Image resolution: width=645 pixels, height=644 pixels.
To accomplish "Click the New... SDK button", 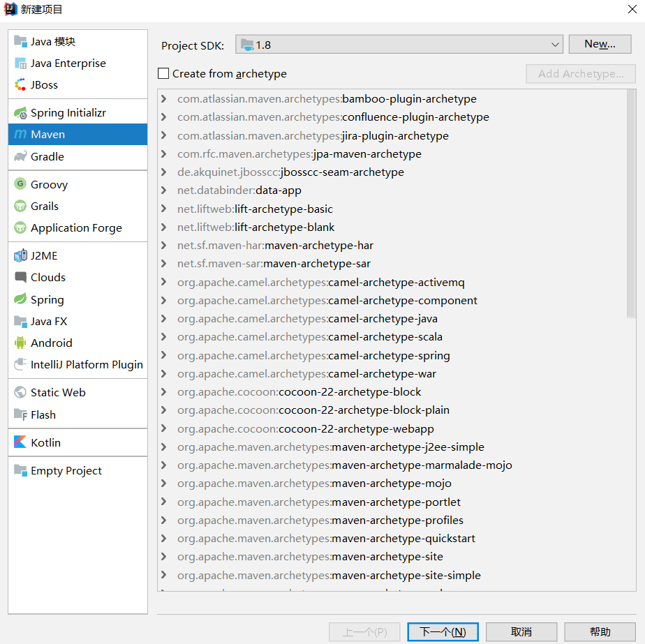I will tap(600, 44).
